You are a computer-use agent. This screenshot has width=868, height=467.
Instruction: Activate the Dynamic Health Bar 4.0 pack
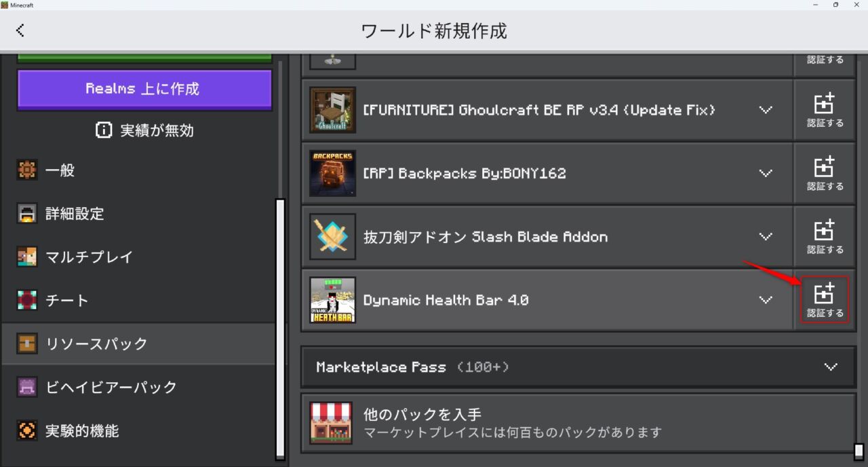(x=825, y=300)
